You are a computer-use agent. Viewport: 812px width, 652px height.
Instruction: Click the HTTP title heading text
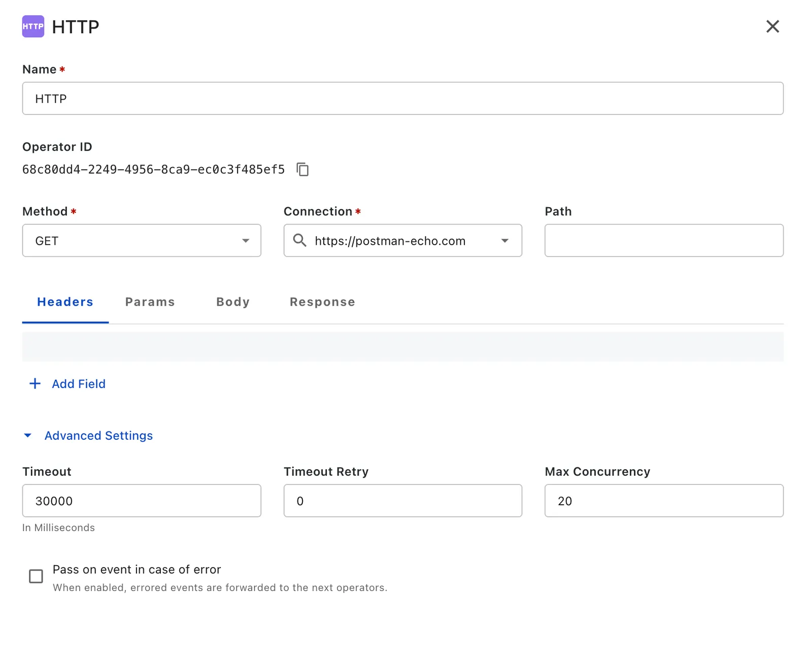click(x=76, y=27)
